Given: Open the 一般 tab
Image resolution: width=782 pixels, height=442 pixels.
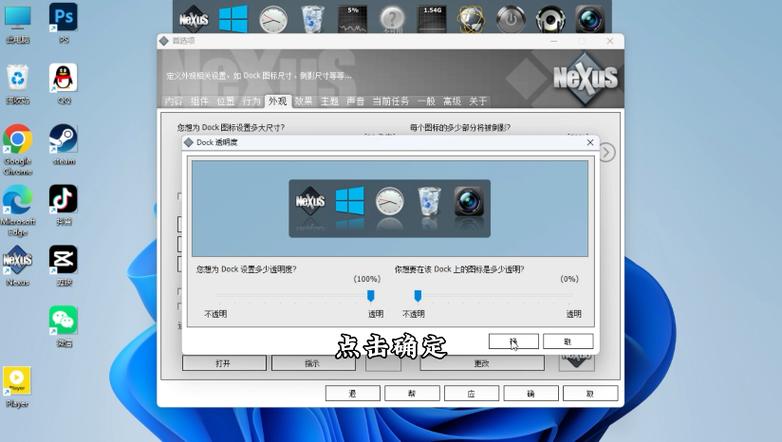Looking at the screenshot, I should [426, 101].
